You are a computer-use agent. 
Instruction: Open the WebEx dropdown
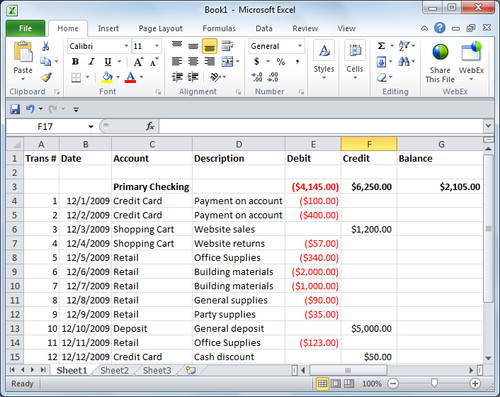(x=471, y=79)
